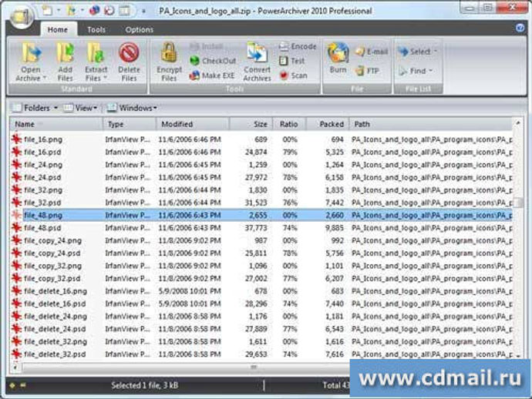532x399 pixels.
Task: Open the Folders dropdown menu
Action: tap(35, 108)
